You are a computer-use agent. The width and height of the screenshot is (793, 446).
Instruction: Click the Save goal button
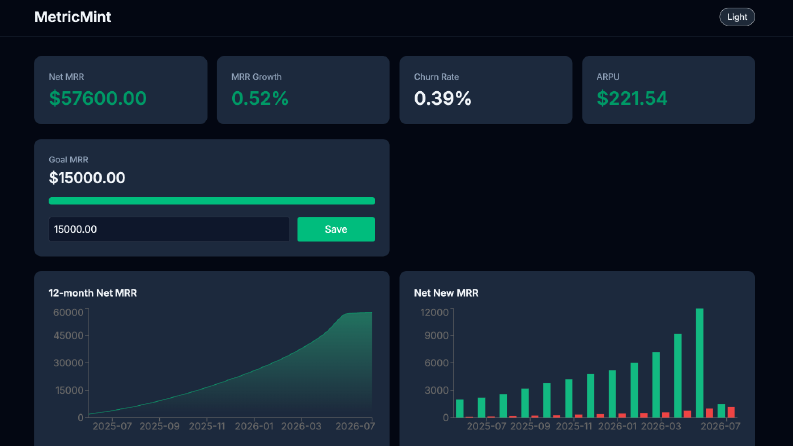pos(336,229)
